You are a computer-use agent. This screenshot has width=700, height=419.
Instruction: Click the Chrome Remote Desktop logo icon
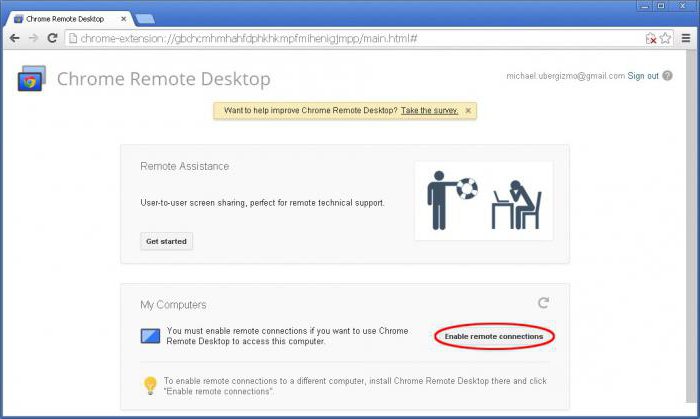(x=31, y=79)
